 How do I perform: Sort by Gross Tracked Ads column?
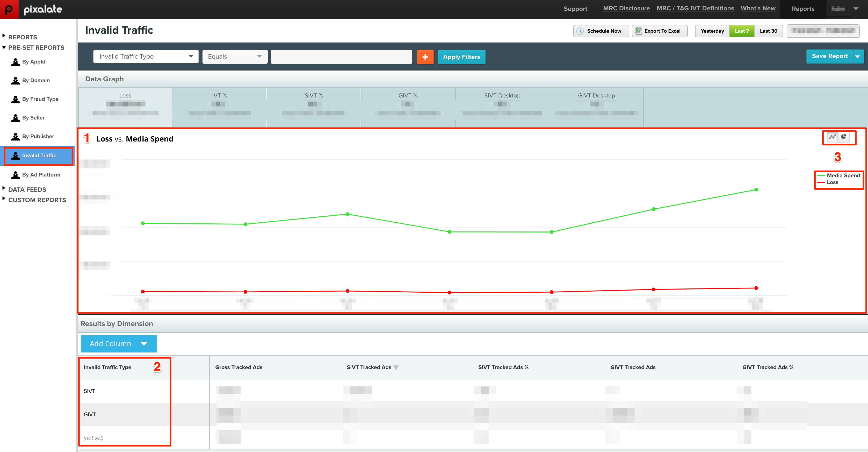[238, 367]
